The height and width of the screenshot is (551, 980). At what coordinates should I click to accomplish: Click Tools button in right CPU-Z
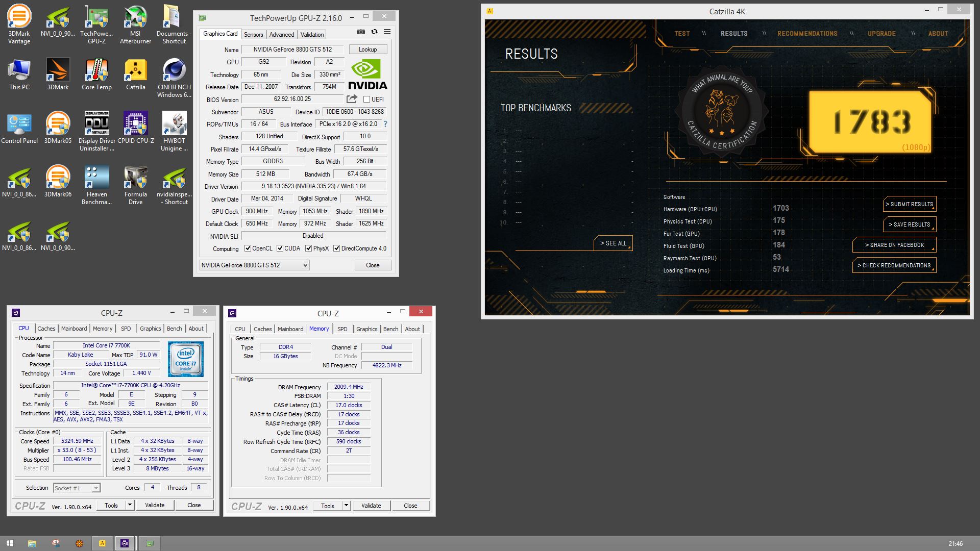click(x=328, y=506)
